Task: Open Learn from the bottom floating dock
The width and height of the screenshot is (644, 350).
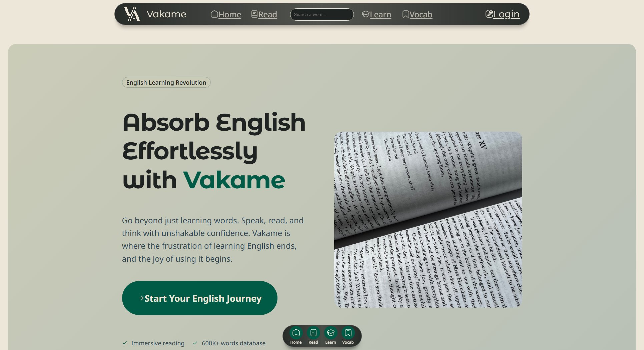Action: [331, 335]
